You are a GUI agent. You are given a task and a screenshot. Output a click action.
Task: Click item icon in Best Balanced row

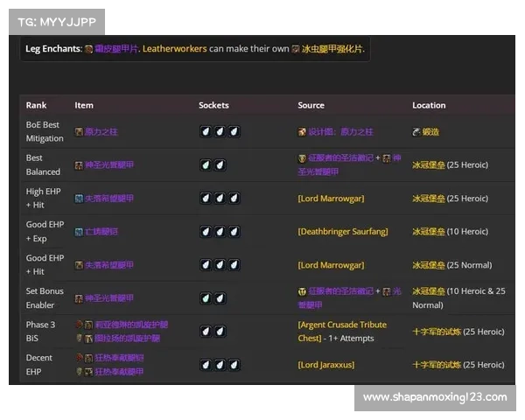point(79,165)
